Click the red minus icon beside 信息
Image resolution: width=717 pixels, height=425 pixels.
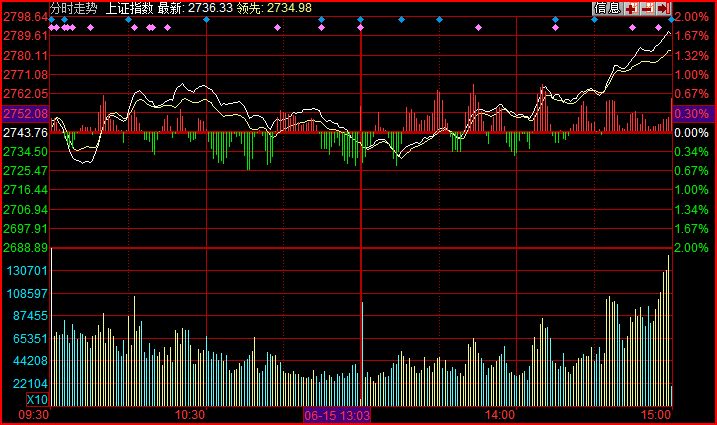[x=646, y=8]
